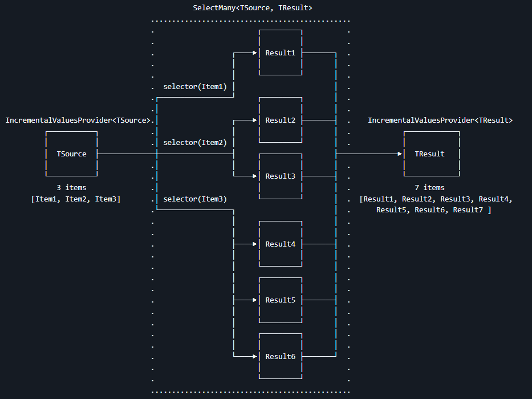This screenshot has width=532, height=399.
Task: Toggle the selector(Item1) branch
Action: (x=194, y=86)
